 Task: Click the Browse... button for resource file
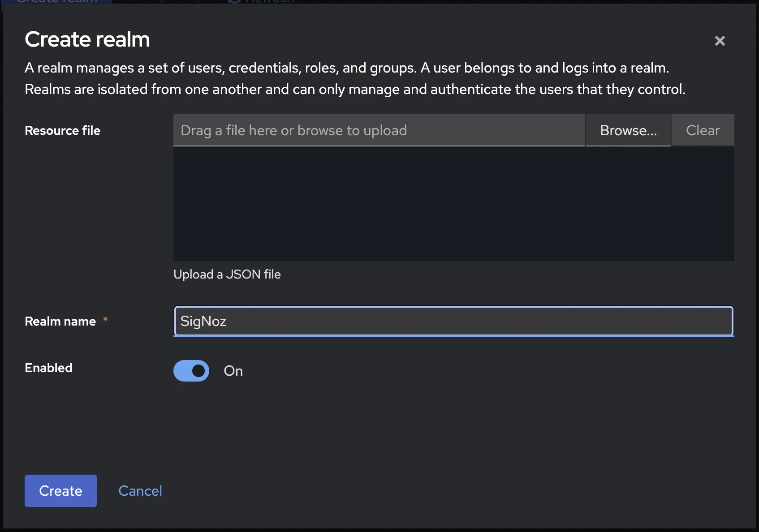628,130
